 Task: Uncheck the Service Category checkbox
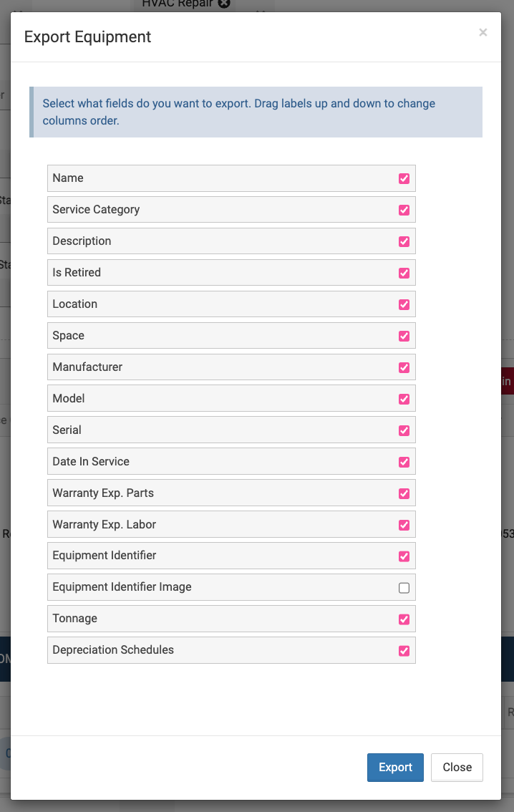pos(404,210)
